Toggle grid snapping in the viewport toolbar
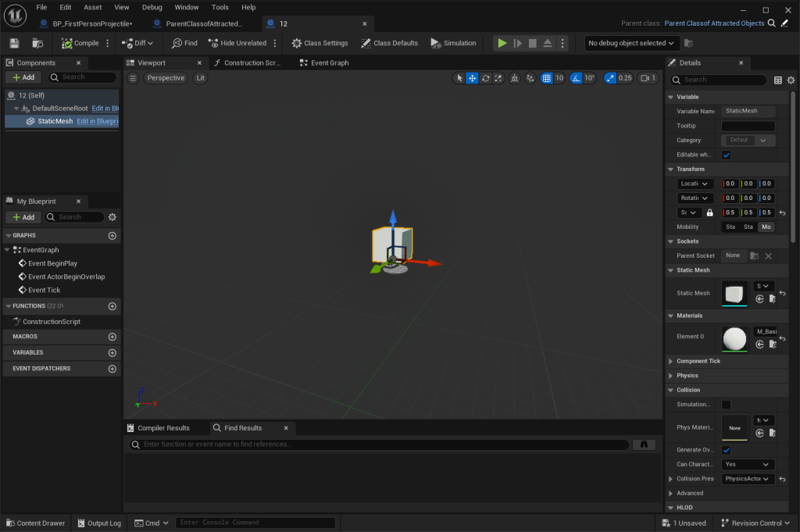The image size is (800, 532). point(547,78)
